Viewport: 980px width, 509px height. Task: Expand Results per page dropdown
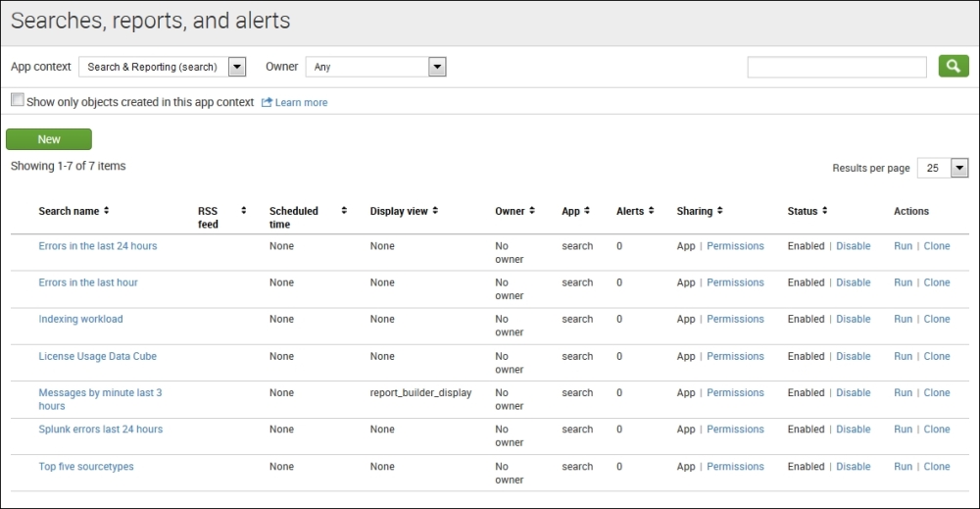click(958, 168)
